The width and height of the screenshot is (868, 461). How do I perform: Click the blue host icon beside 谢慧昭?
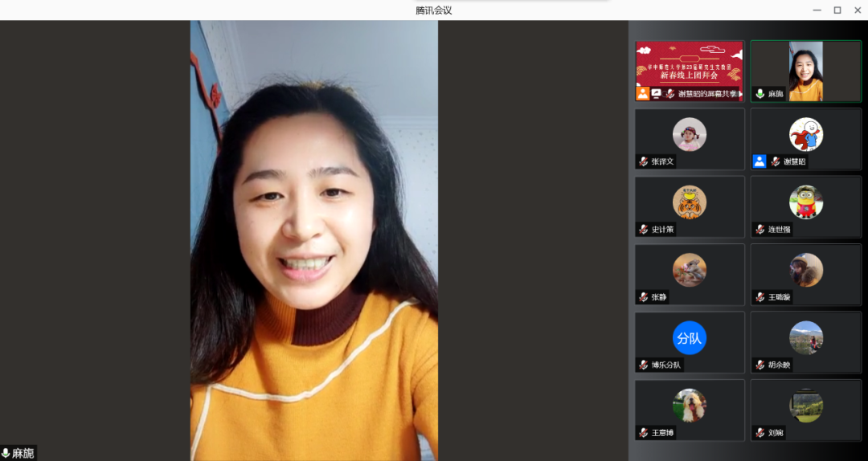point(759,161)
